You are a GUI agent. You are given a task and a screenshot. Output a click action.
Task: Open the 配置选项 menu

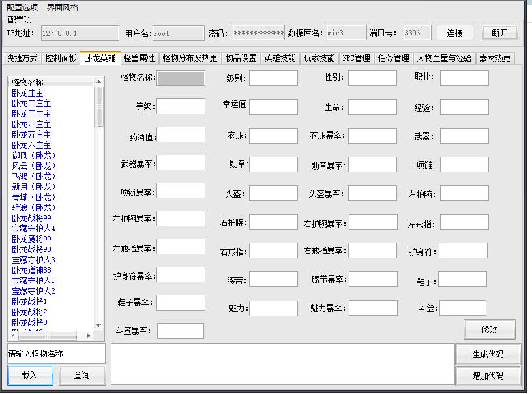(x=22, y=8)
